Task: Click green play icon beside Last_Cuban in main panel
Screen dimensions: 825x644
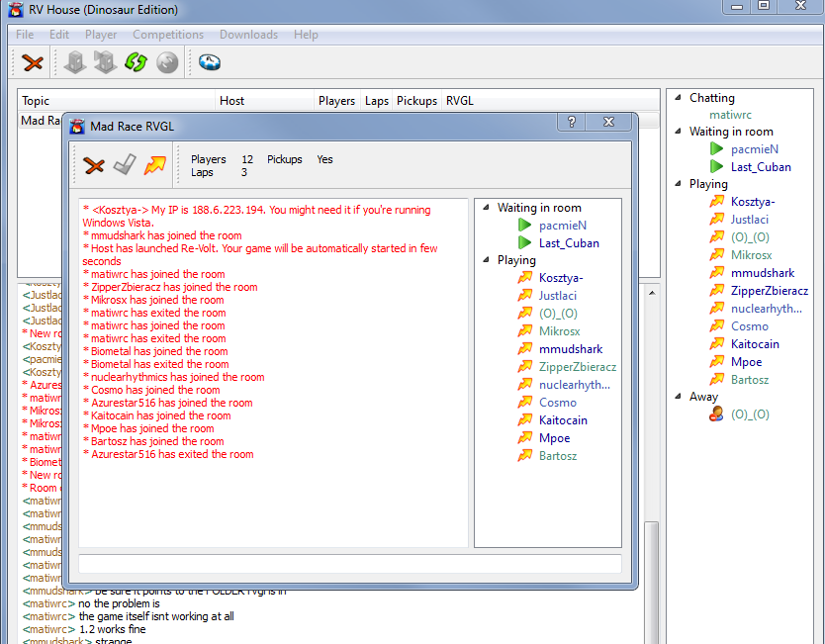Action: click(716, 167)
